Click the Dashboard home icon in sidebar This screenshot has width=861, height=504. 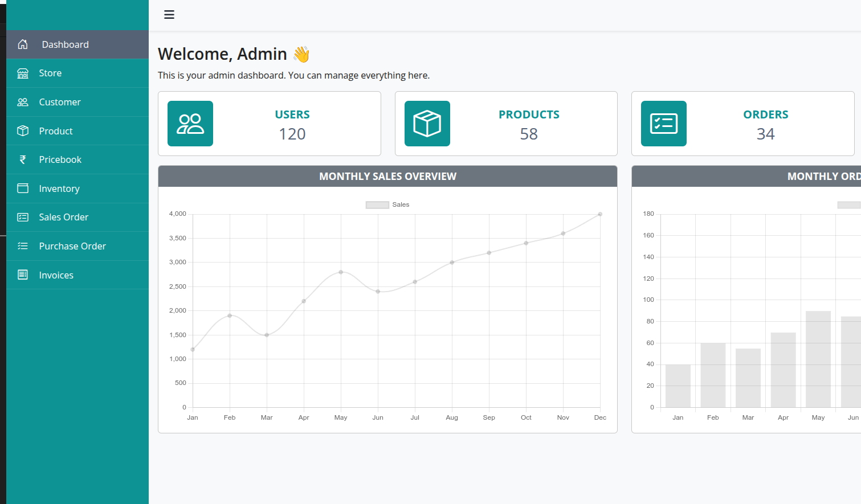click(23, 44)
